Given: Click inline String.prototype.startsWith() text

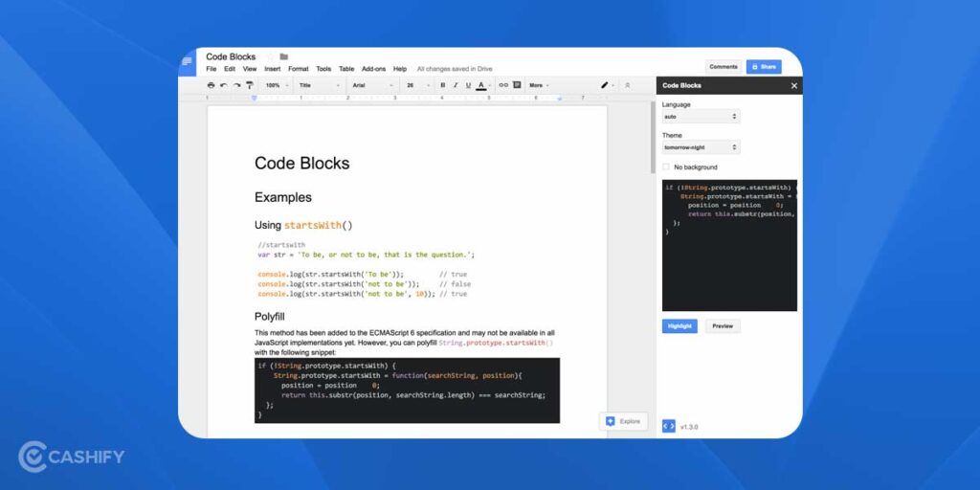Looking at the screenshot, I should [497, 344].
